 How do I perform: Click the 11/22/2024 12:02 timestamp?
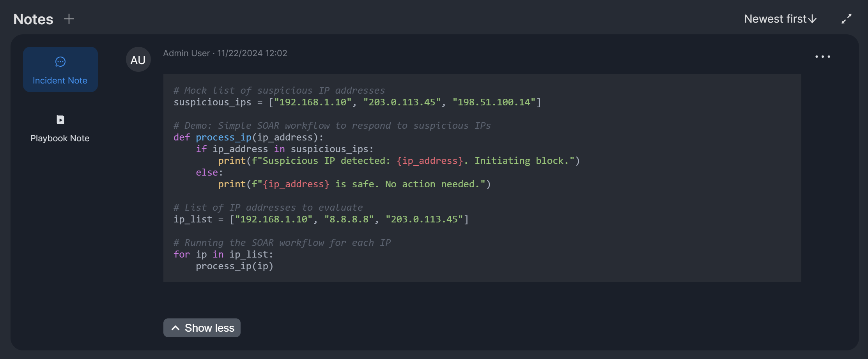pos(252,53)
